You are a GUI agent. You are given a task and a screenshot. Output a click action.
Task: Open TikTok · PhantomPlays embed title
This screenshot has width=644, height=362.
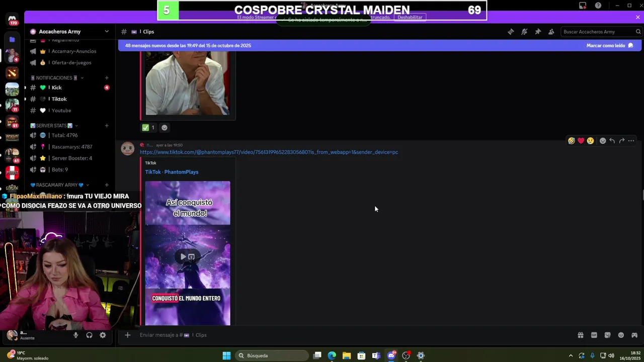point(172,172)
